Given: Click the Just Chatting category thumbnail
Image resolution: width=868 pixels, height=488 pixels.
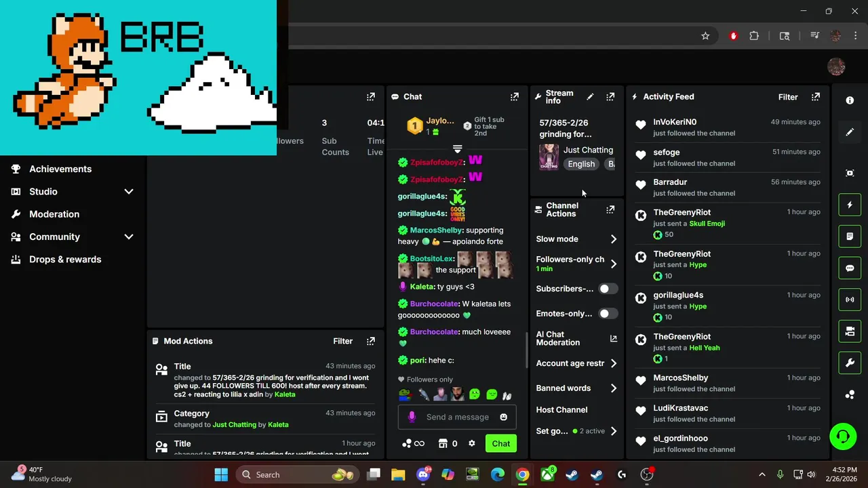Looking at the screenshot, I should pos(549,157).
